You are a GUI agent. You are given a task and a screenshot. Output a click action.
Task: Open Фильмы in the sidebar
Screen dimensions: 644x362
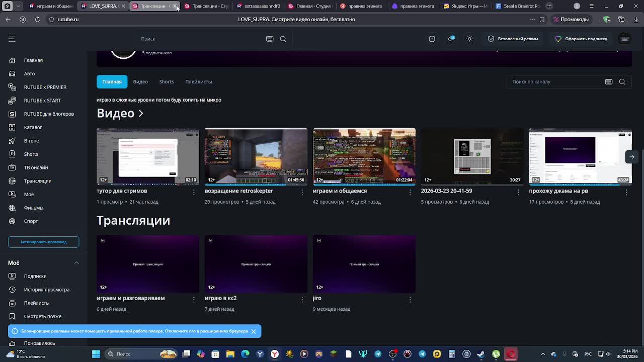(x=33, y=208)
